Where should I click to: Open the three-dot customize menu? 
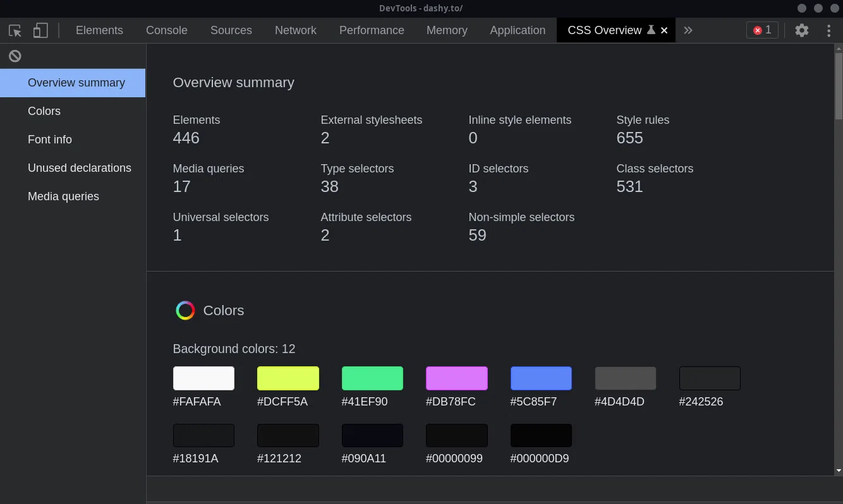[829, 30]
